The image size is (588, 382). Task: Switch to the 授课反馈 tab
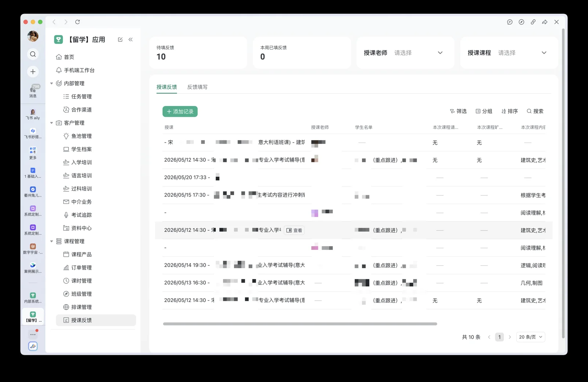166,87
